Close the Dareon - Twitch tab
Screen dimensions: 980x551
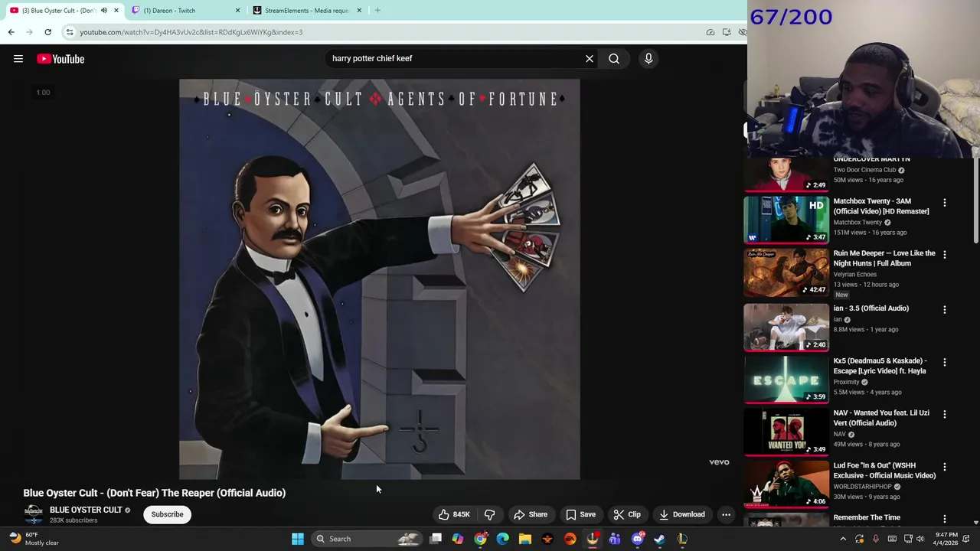tap(237, 11)
